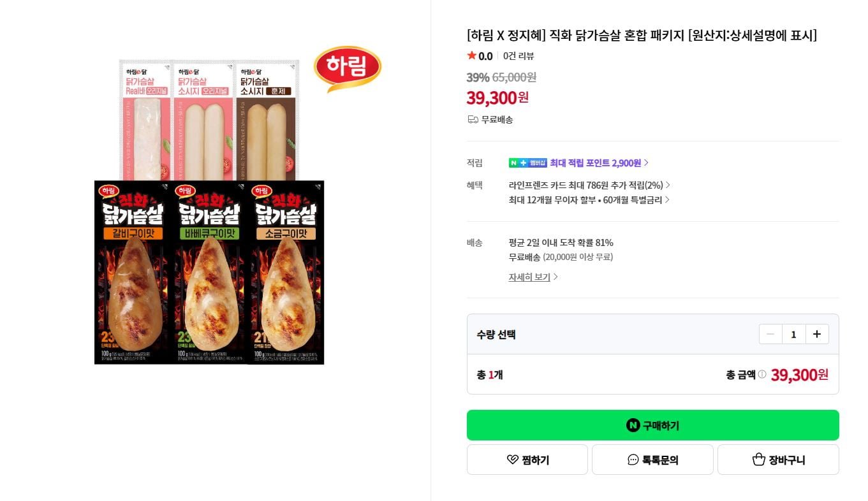Expand 무이자 할부 특별금리 information

[589, 200]
